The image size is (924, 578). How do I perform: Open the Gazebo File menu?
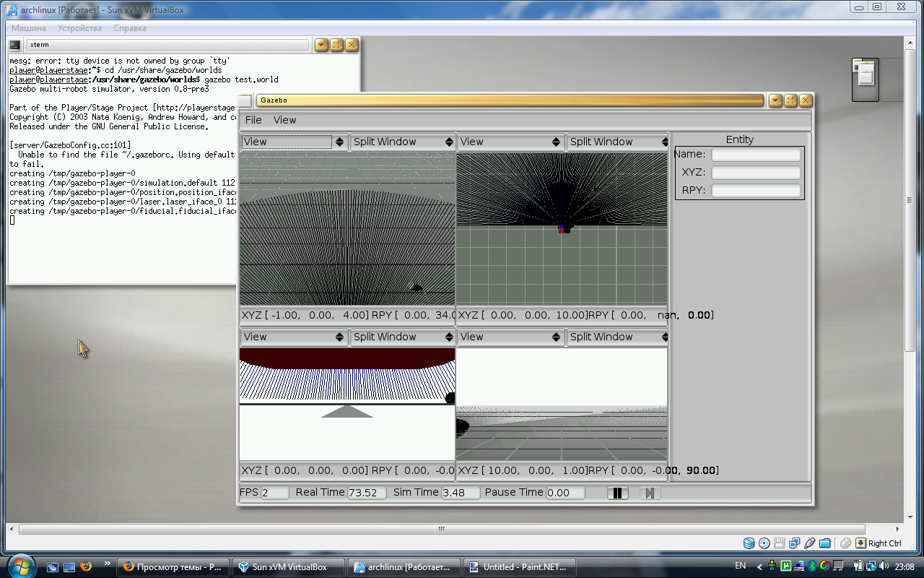[253, 120]
